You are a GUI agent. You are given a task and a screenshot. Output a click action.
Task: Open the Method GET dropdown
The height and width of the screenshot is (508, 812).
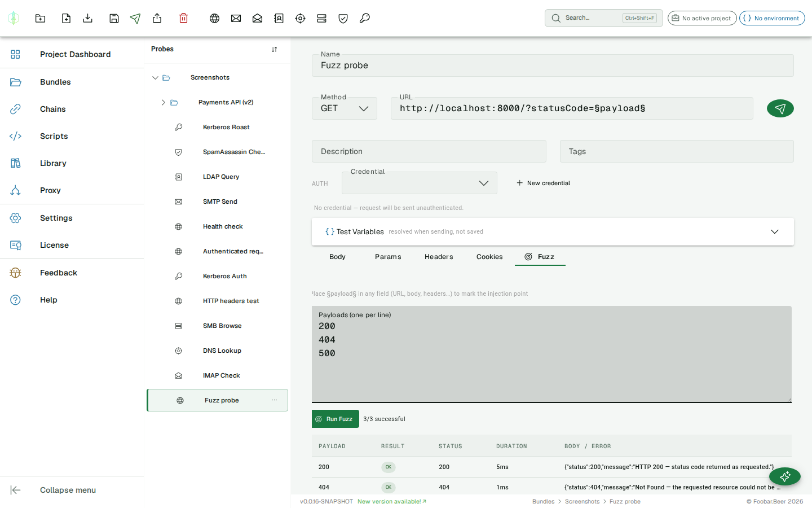pyautogui.click(x=345, y=108)
